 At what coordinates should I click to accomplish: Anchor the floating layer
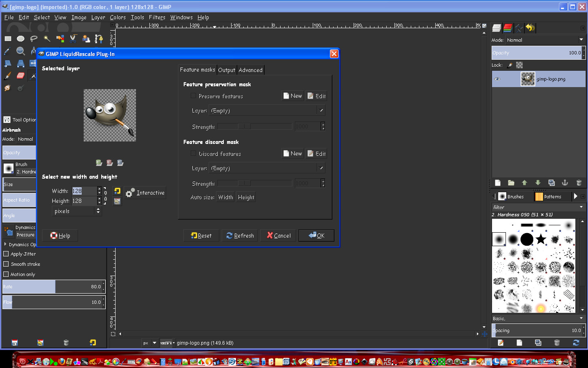click(565, 183)
